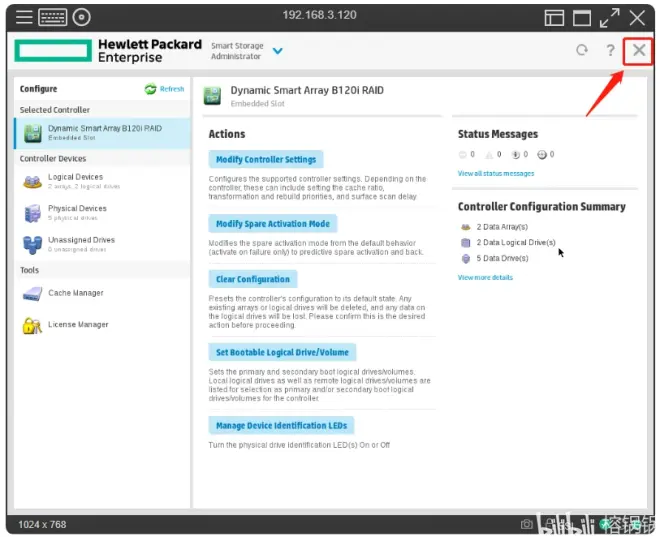
Task: Click the green Refresh link in Configure panel
Action: 165,89
